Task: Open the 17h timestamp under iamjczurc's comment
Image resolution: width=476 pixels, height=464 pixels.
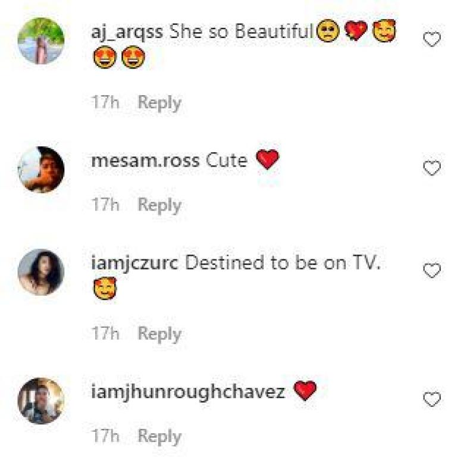Action: tap(105, 333)
